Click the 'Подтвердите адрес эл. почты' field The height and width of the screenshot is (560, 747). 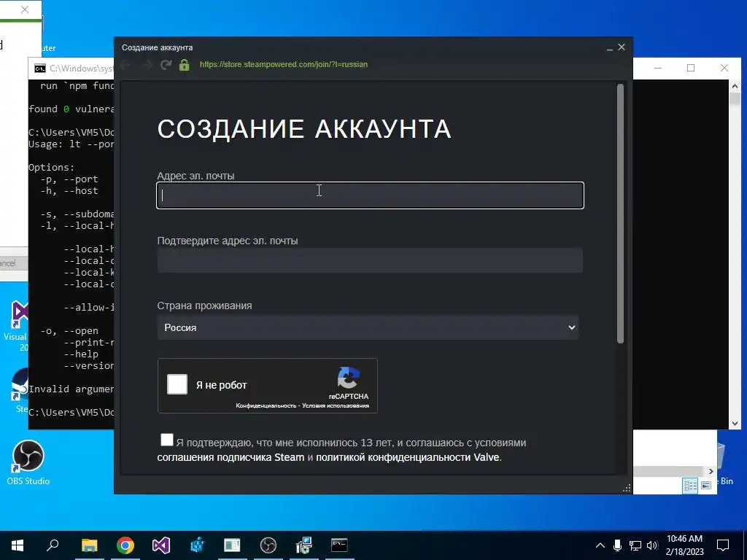click(370, 260)
